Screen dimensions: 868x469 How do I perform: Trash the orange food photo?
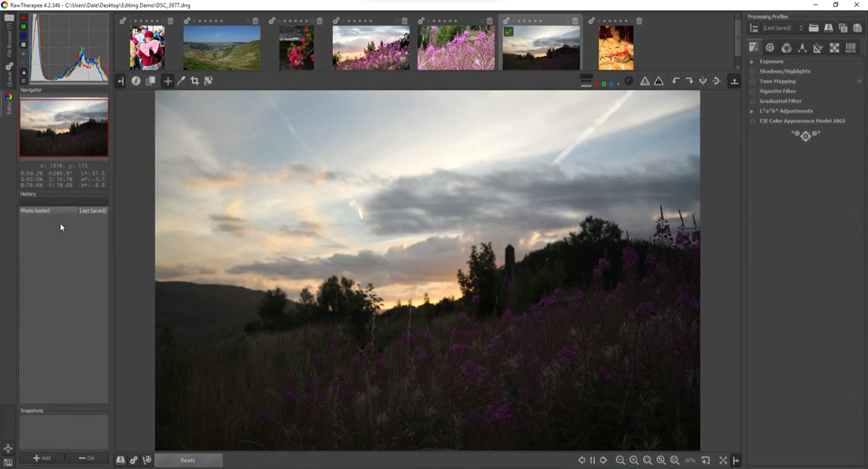point(639,21)
